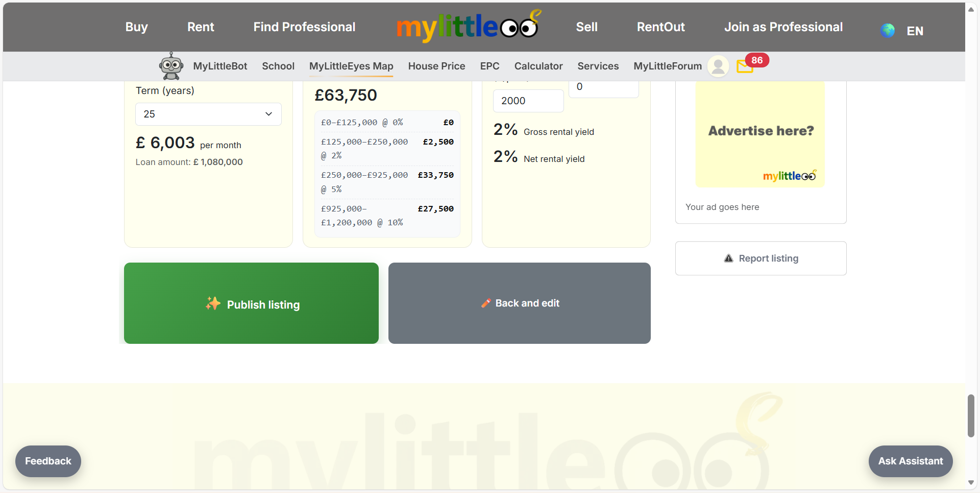Go to the House Price tab

(x=436, y=66)
